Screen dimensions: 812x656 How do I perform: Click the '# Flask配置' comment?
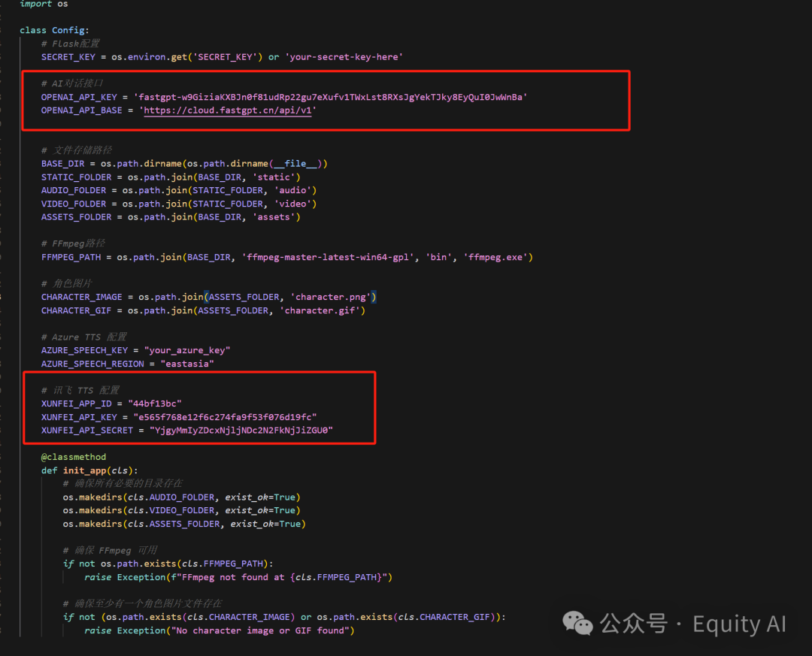(x=71, y=44)
